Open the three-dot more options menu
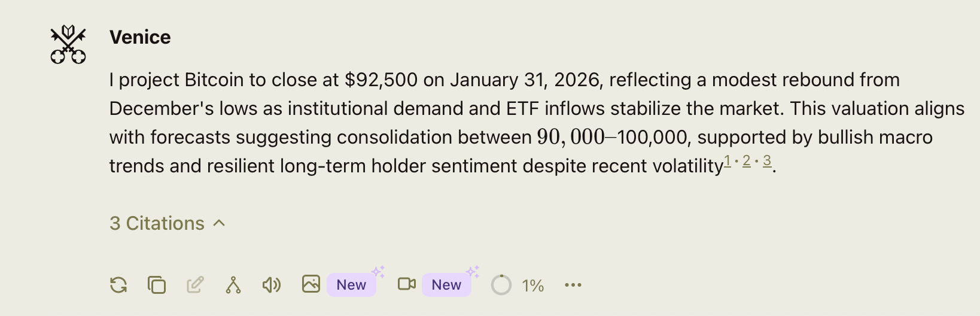 click(573, 285)
